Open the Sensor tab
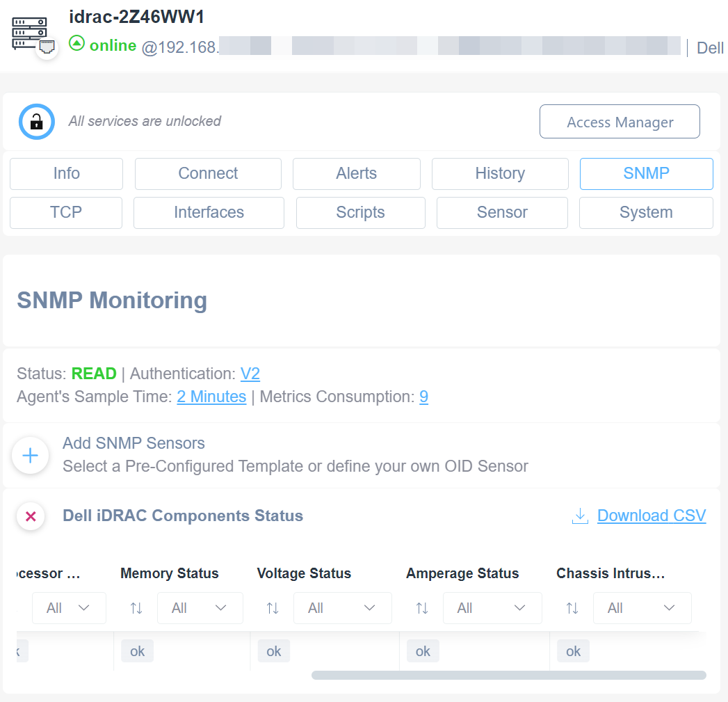 (502, 213)
